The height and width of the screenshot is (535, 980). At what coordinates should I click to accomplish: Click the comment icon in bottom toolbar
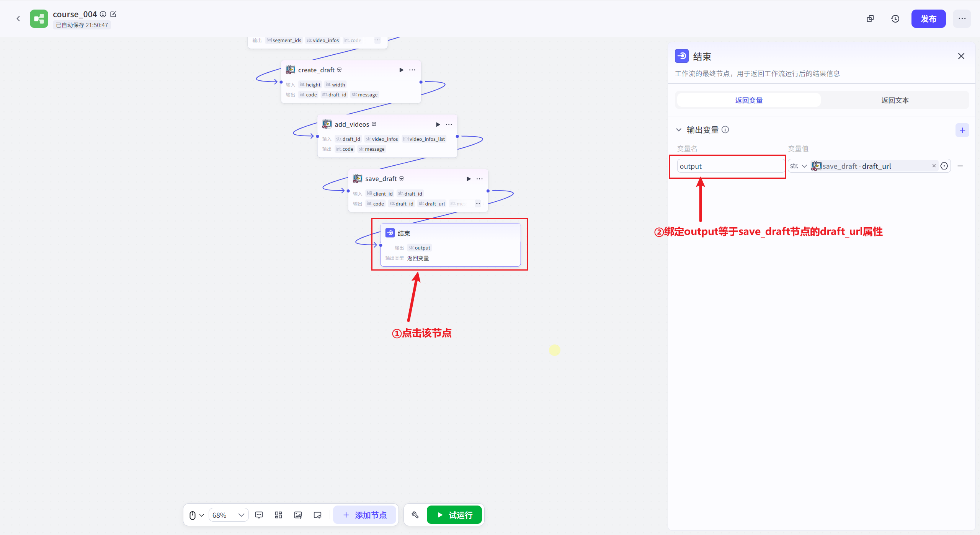point(259,515)
